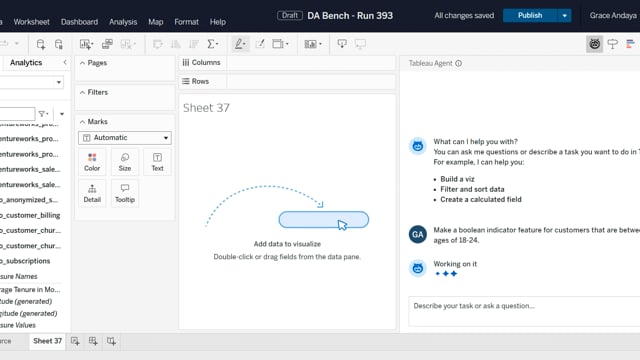640x360 pixels.
Task: Open the Totals sigma toolbar menu
Action: (213, 44)
